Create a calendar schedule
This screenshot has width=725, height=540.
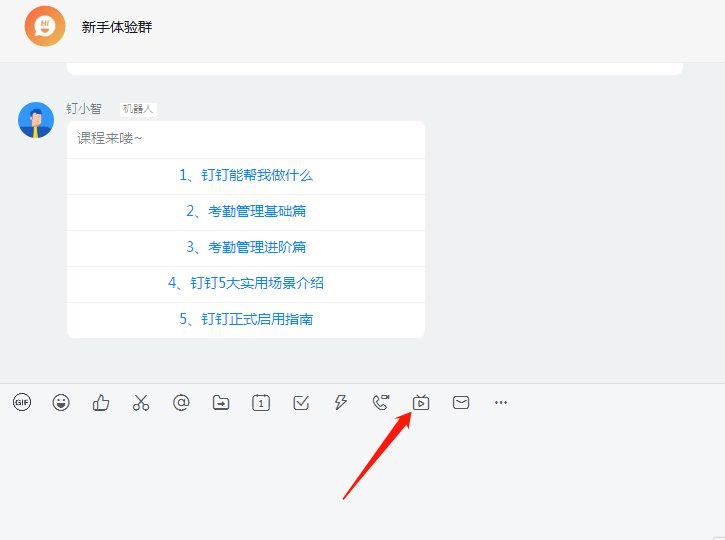tap(261, 403)
